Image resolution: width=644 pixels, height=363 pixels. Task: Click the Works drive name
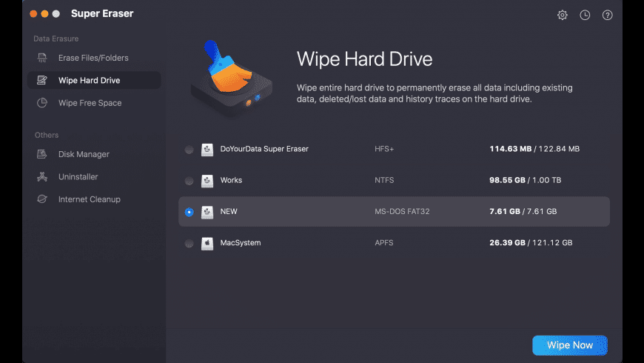[x=231, y=180]
